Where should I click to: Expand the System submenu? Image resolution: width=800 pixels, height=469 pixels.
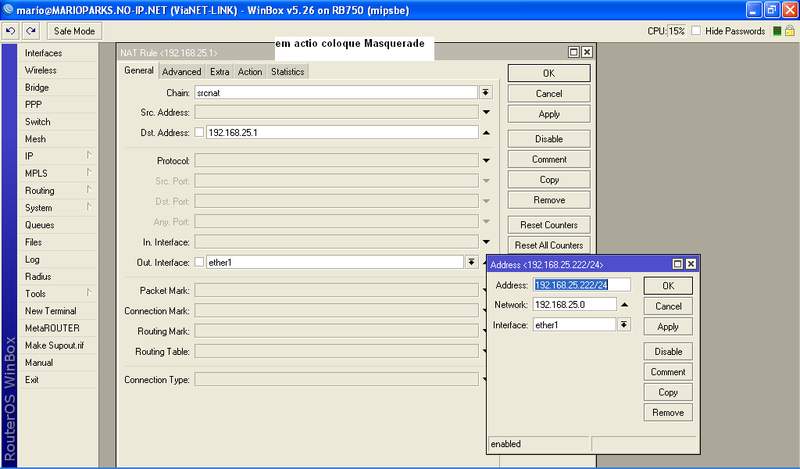click(x=89, y=206)
